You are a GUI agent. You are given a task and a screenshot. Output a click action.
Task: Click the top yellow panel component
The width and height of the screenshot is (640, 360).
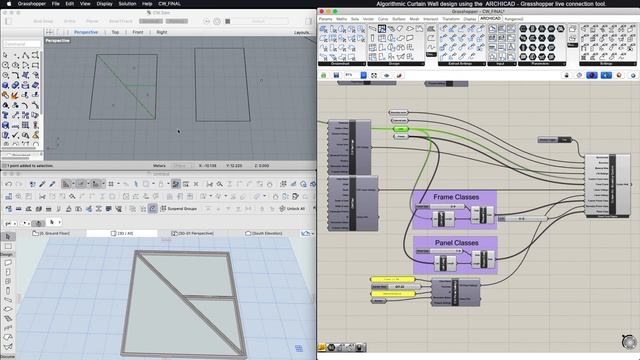click(393, 280)
